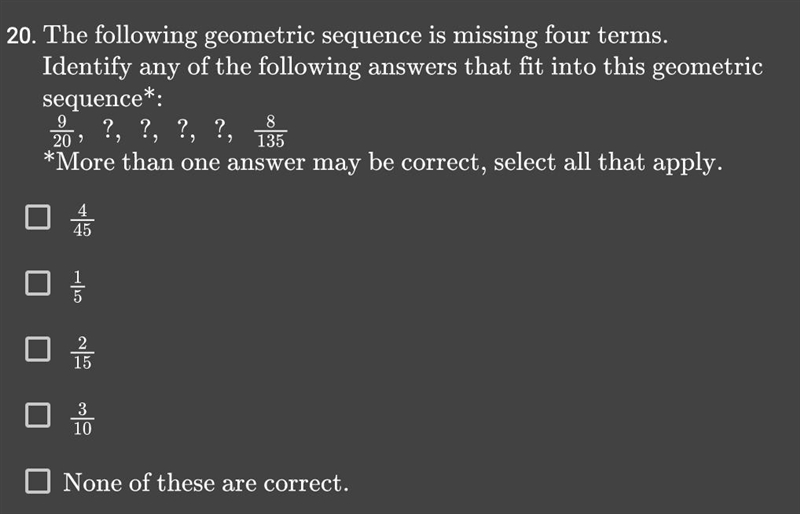Click the 'Identify any of the following' line
Image resolution: width=800 pixels, height=514 pixels.
[403, 67]
